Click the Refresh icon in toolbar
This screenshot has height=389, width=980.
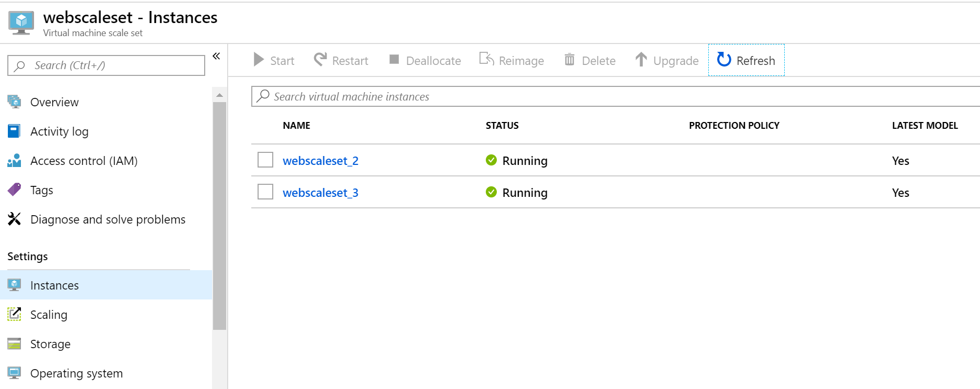point(724,60)
